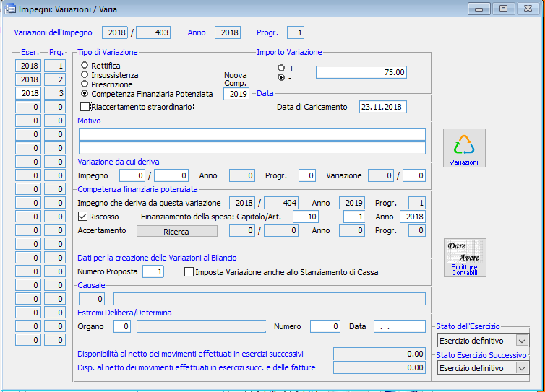This screenshot has width=545, height=392.
Task: Uncheck the Riscosso checkbox
Action: 82,217
